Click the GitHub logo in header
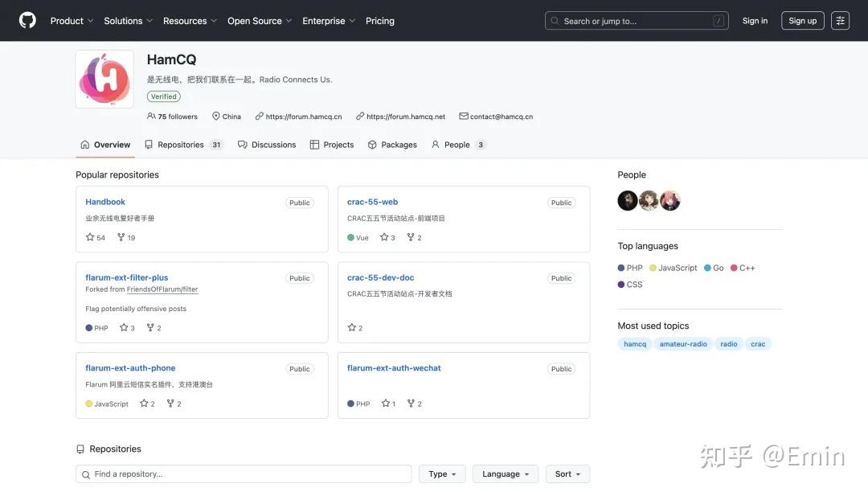This screenshot has height=492, width=868. tap(27, 21)
